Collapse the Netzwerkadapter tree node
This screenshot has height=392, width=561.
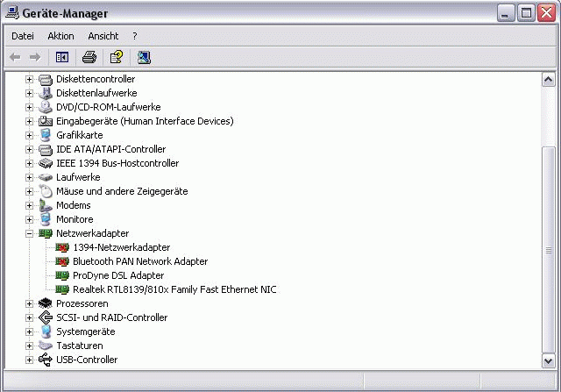point(29,233)
